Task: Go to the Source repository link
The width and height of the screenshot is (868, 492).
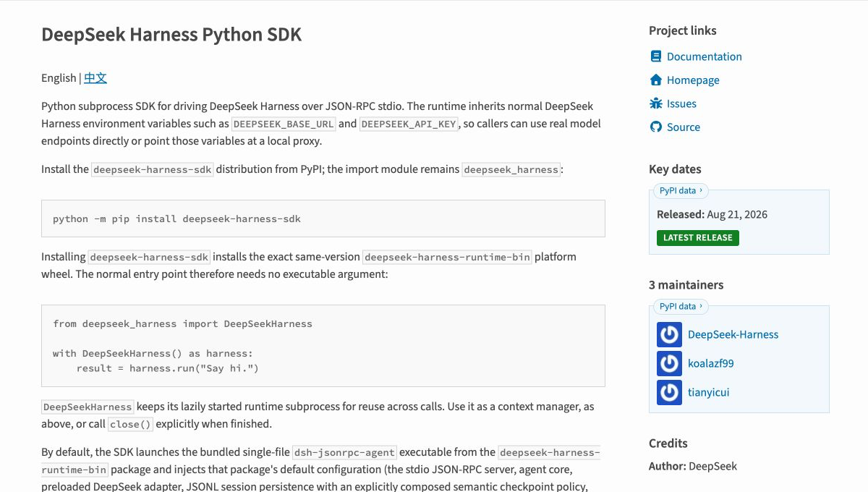Action: click(x=684, y=127)
